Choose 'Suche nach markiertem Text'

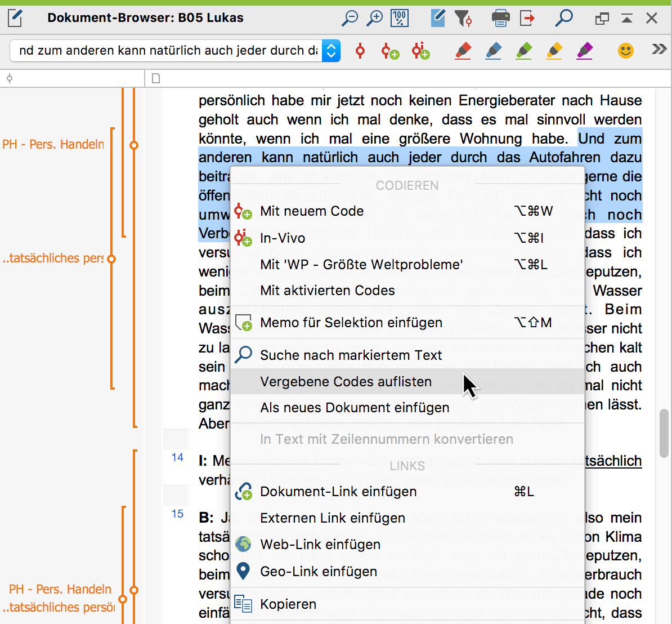coord(407,355)
